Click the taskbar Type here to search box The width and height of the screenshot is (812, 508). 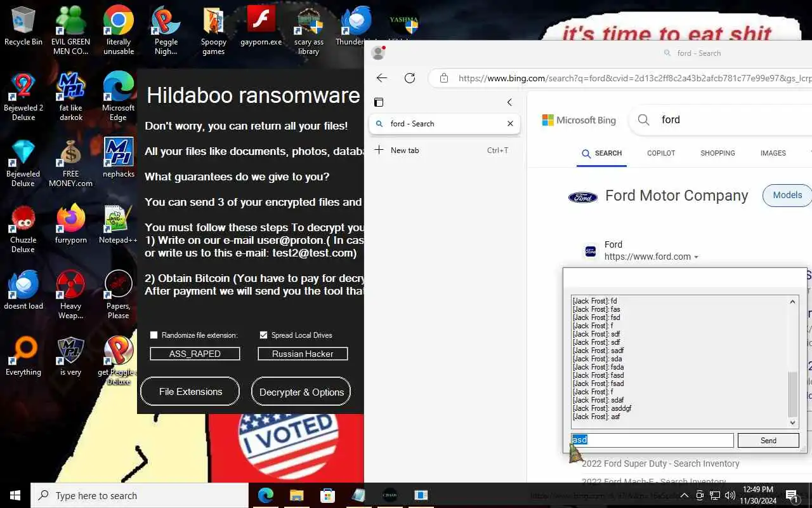[x=140, y=495]
